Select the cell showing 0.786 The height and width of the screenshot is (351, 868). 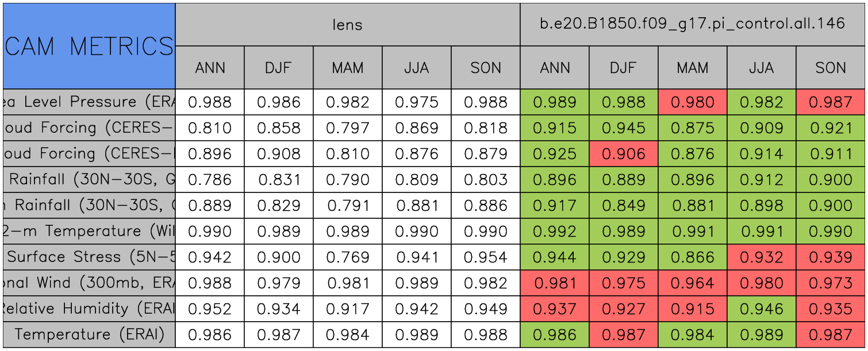click(x=209, y=180)
